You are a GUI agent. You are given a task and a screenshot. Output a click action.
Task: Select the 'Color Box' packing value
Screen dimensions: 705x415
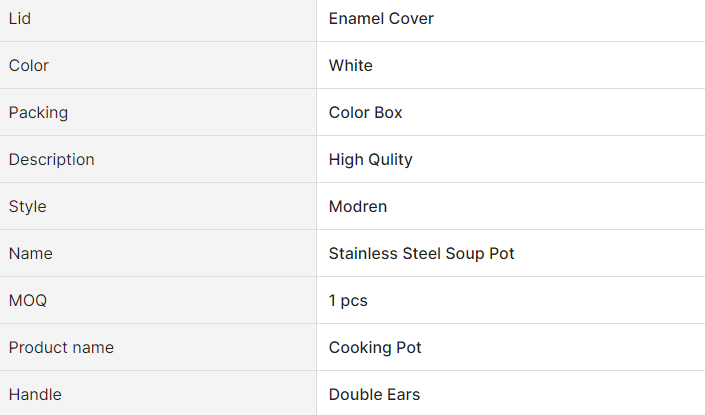[x=366, y=112]
